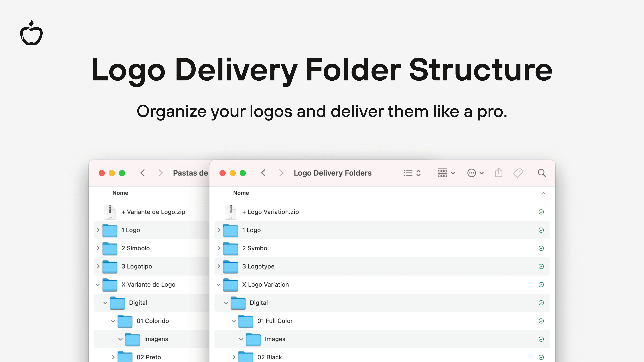Click the 1 Logo folder icon in front window
This screenshot has height=362, width=644.
(230, 230)
